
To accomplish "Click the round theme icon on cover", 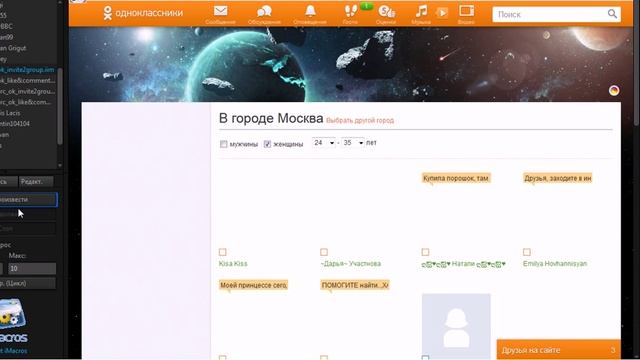I will (x=614, y=91).
